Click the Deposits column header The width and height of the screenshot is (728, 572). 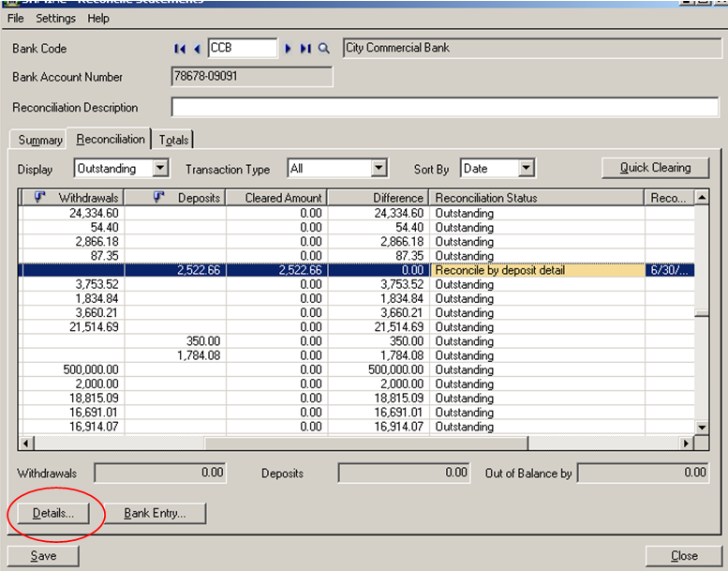pyautogui.click(x=175, y=198)
